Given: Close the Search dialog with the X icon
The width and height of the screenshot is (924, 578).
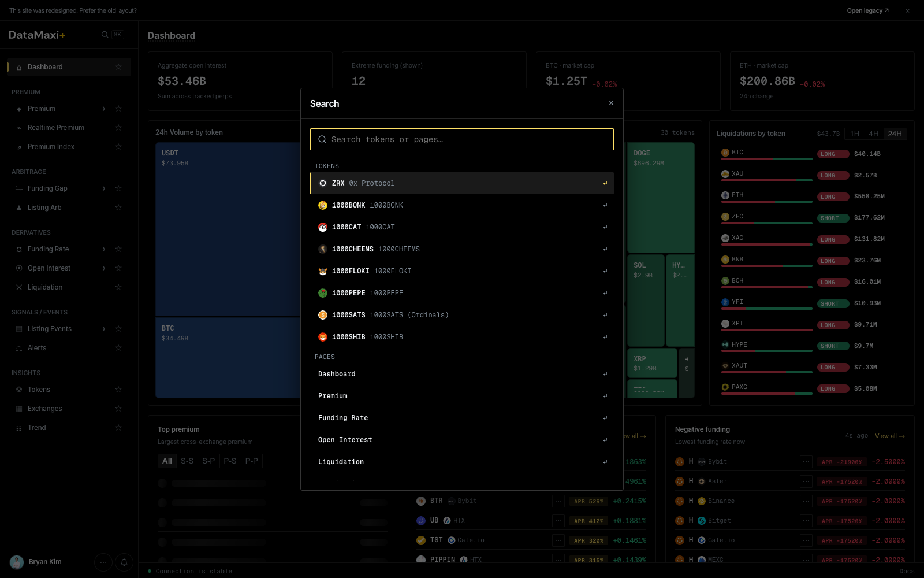Looking at the screenshot, I should click(x=611, y=103).
